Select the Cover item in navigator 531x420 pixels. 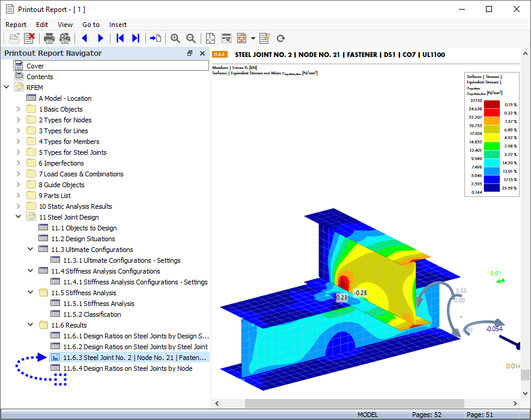[111, 66]
